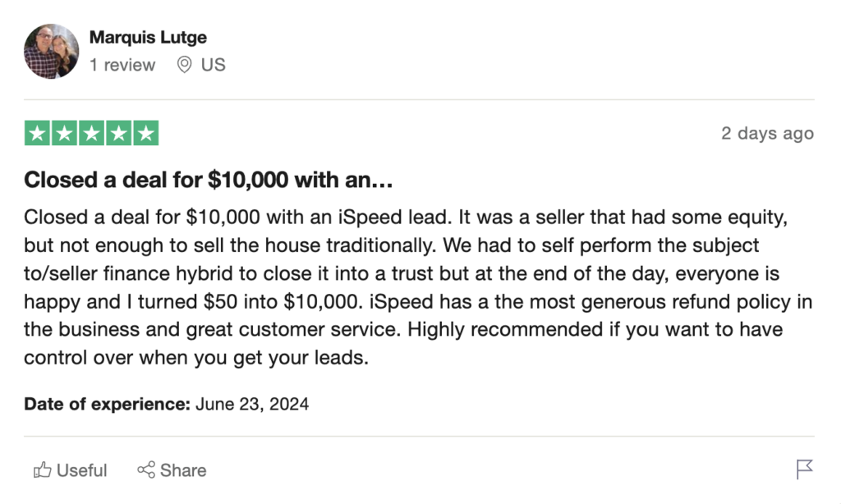Click the "1 review" count text

(x=122, y=65)
